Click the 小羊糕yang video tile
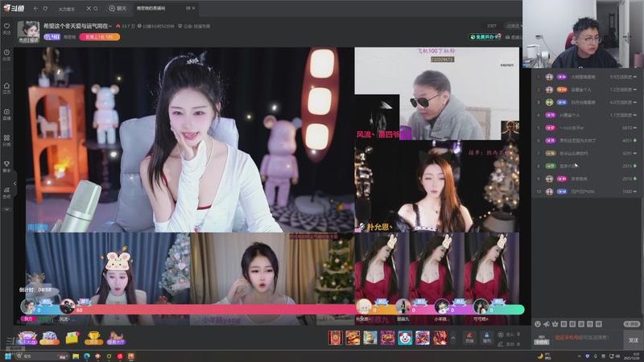The width and height of the screenshot is (644, 362). [x=272, y=278]
